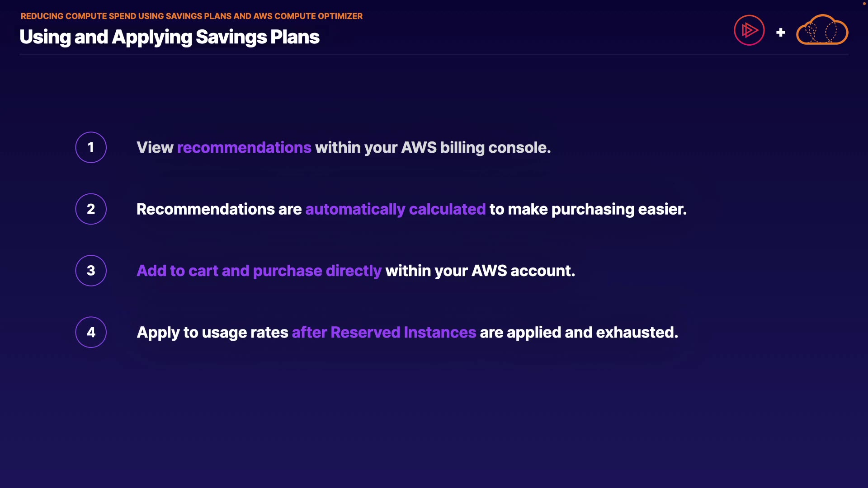Viewport: 868px width, 488px height.
Task: Select the circled number 1 step marker
Action: [x=91, y=147]
